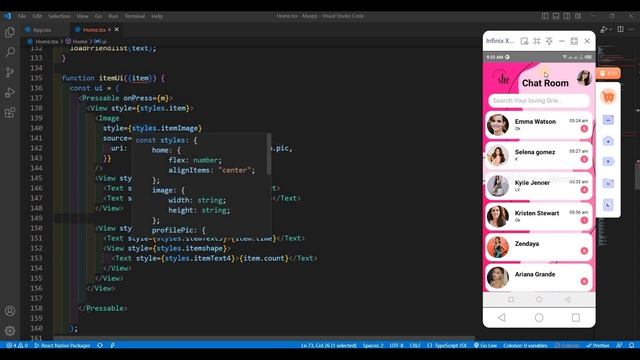Change line ending via CRLF item
Viewport: 640px width, 360px height.
point(415,345)
